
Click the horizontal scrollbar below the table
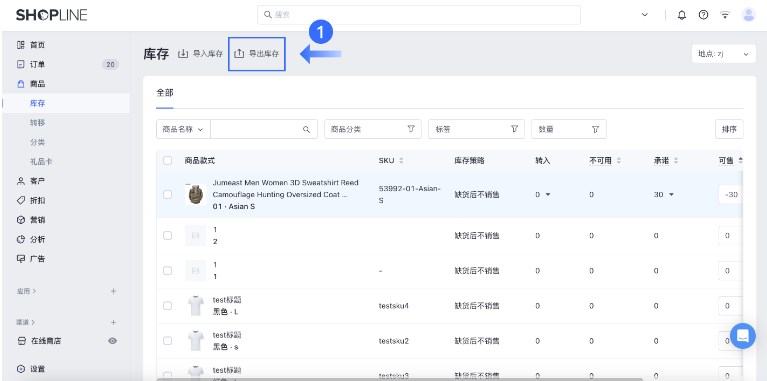[400, 379]
